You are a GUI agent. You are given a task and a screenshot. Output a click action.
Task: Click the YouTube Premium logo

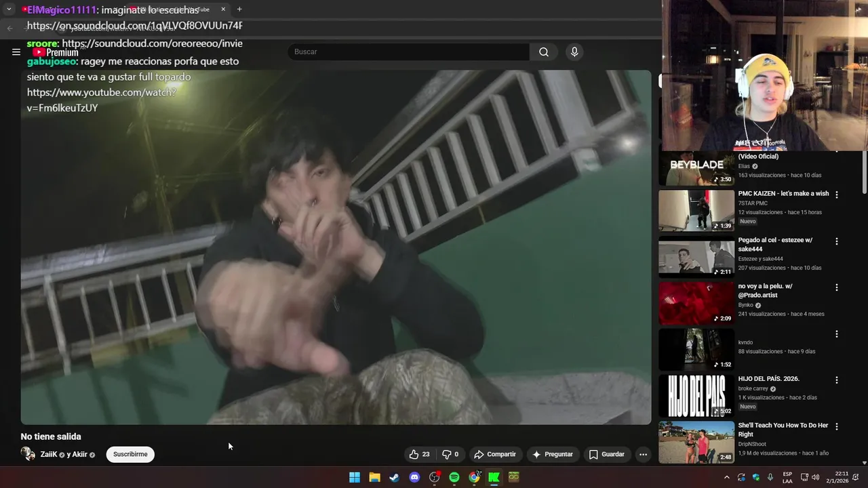(56, 52)
